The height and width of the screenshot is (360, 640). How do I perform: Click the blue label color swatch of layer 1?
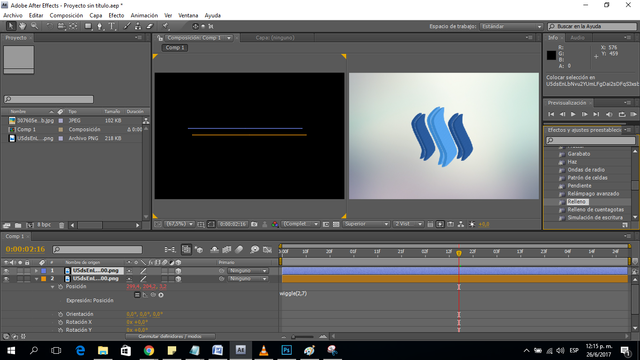[x=44, y=271]
